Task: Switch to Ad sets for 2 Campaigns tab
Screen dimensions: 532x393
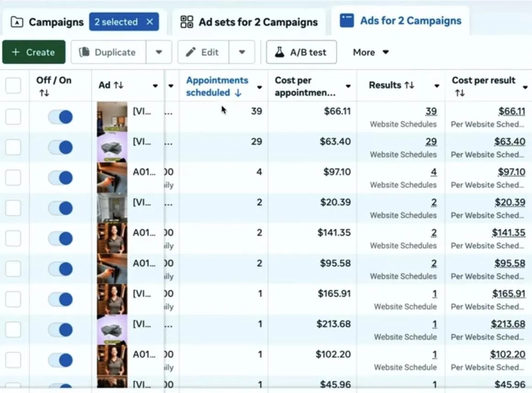Action: (x=249, y=22)
